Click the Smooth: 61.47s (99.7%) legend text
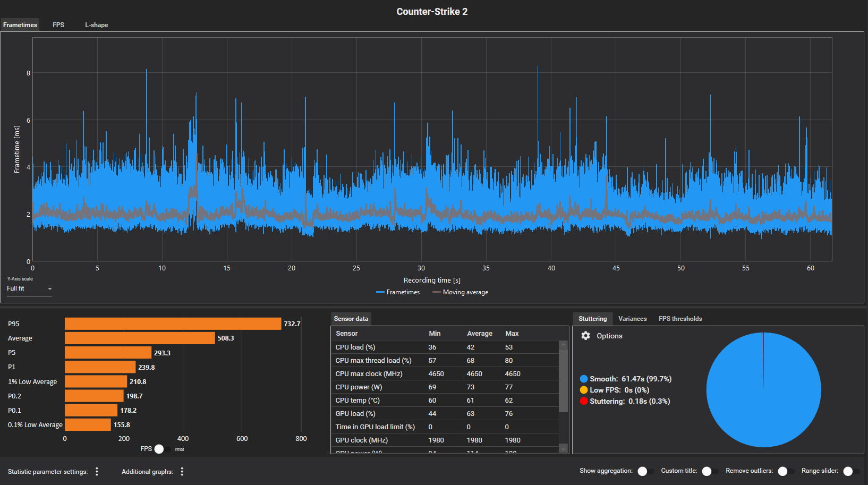The image size is (868, 485). pyautogui.click(x=631, y=379)
